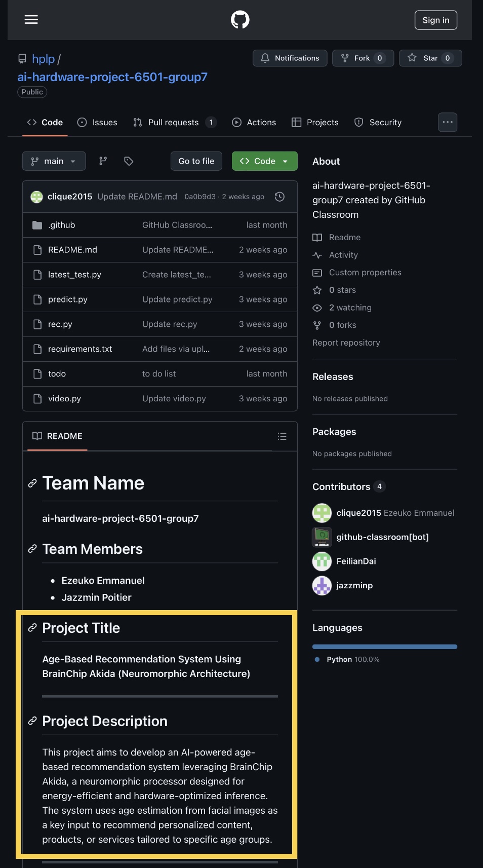Click the .github folder icon

tap(37, 225)
